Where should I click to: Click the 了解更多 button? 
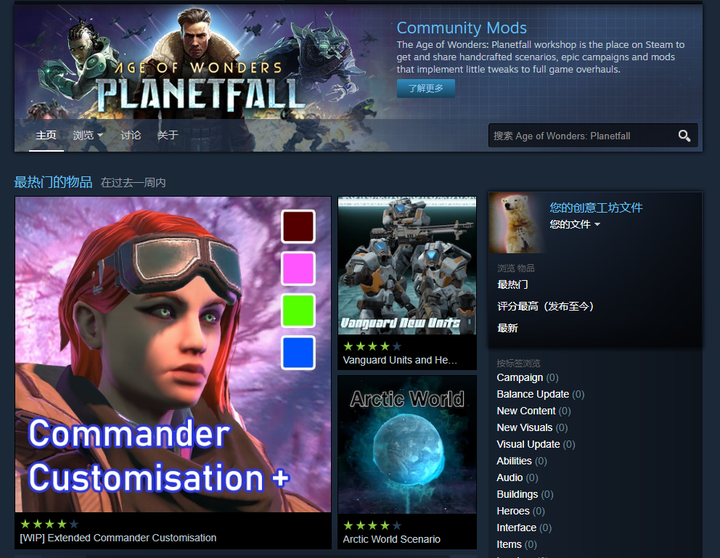(426, 88)
